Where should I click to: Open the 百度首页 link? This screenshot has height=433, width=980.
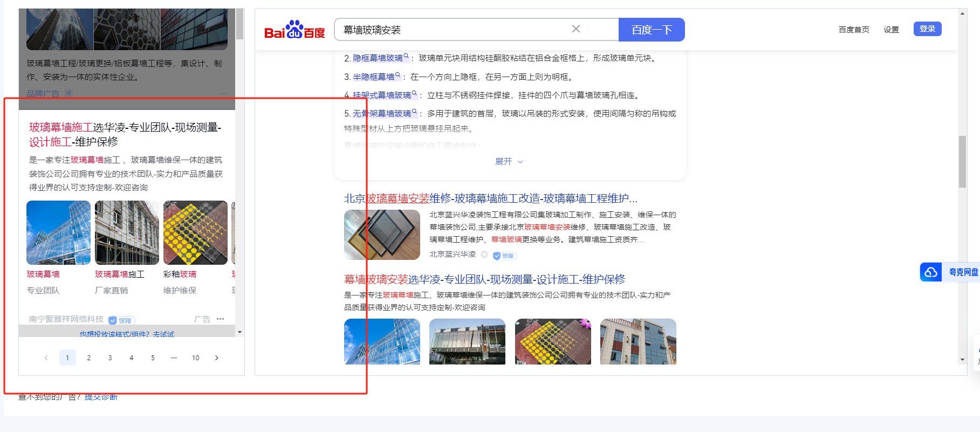[854, 30]
